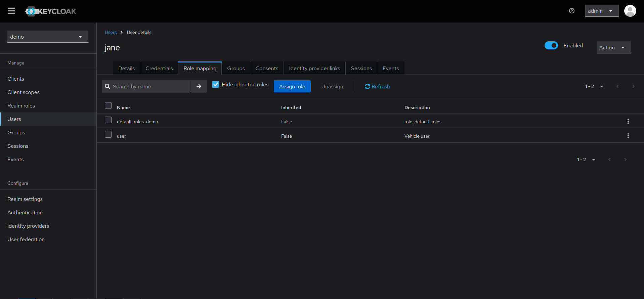
Task: Submit search with the arrow button
Action: [199, 86]
